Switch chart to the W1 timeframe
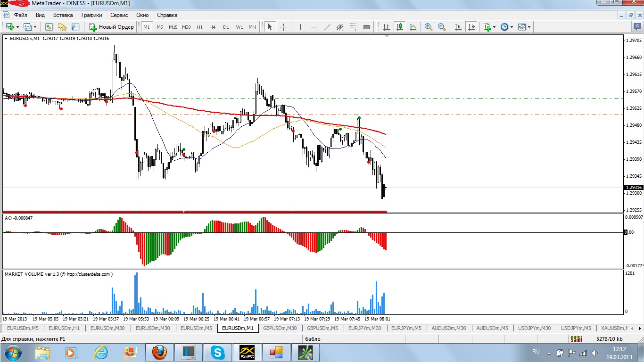644x362 pixels. click(239, 27)
